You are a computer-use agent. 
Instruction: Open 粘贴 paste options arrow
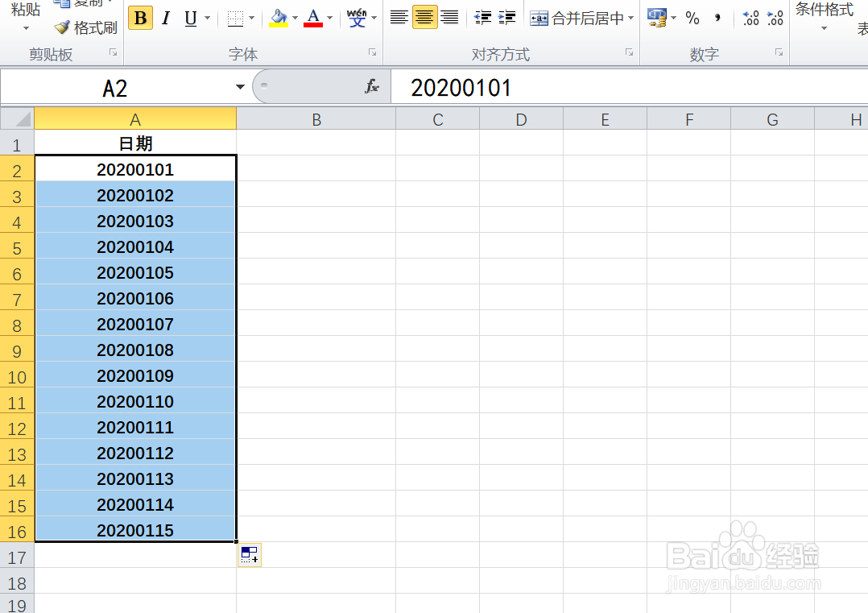(26, 28)
